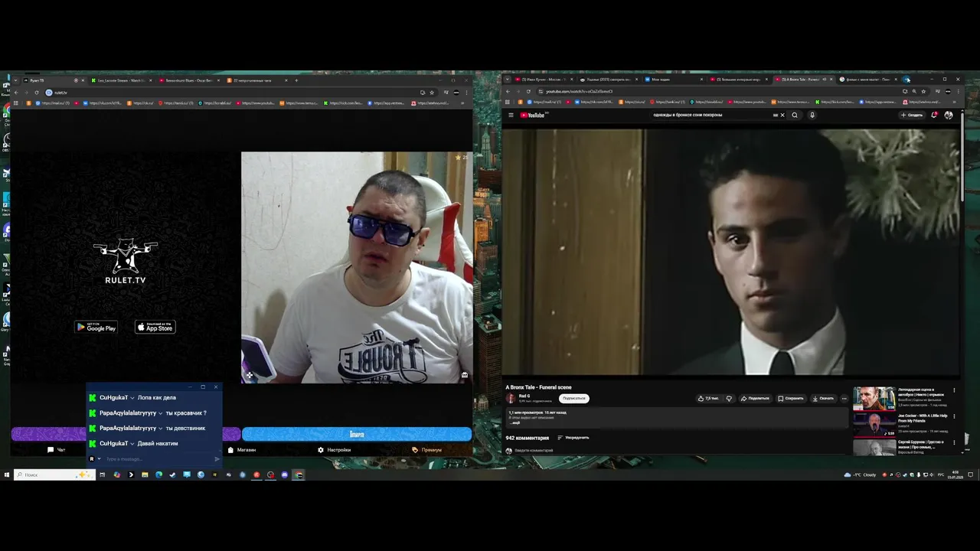Viewport: 980px width, 551px height.
Task: Download the YouTube video
Action: click(x=824, y=398)
